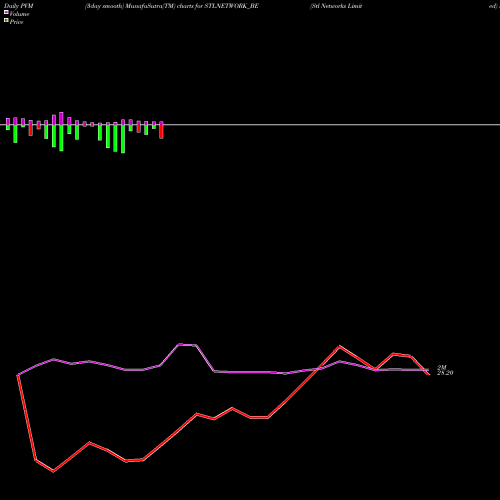Click the 28.20 price value label
This screenshot has height=500, width=500.
click(445, 373)
